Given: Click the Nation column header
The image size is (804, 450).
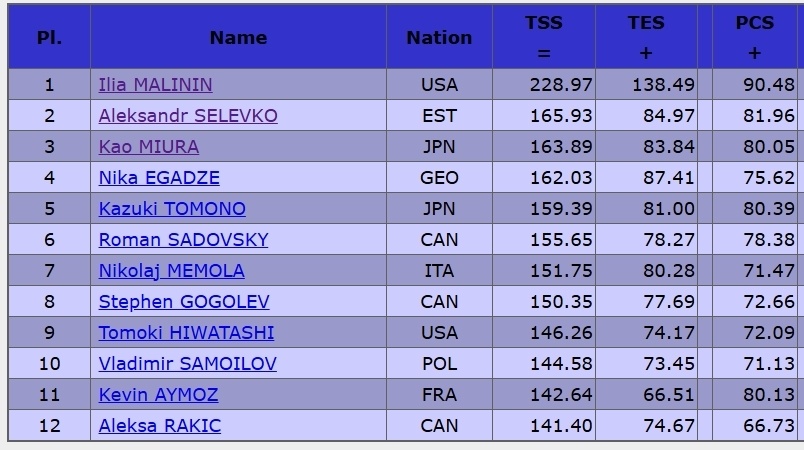Looking at the screenshot, I should [439, 38].
